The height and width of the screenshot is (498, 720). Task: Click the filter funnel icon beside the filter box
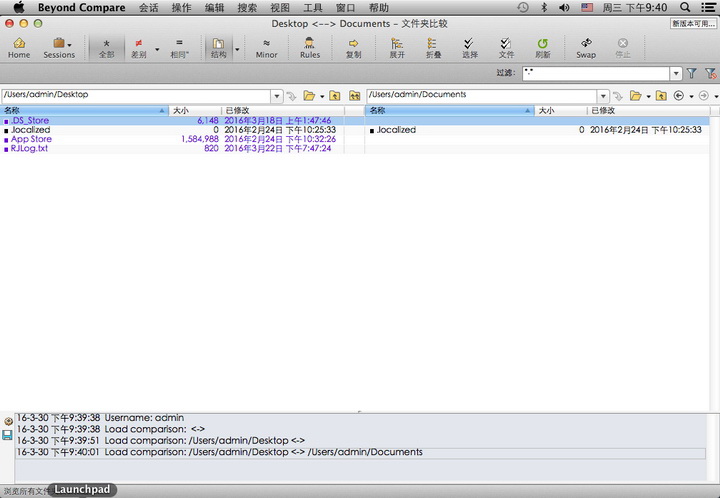point(691,74)
